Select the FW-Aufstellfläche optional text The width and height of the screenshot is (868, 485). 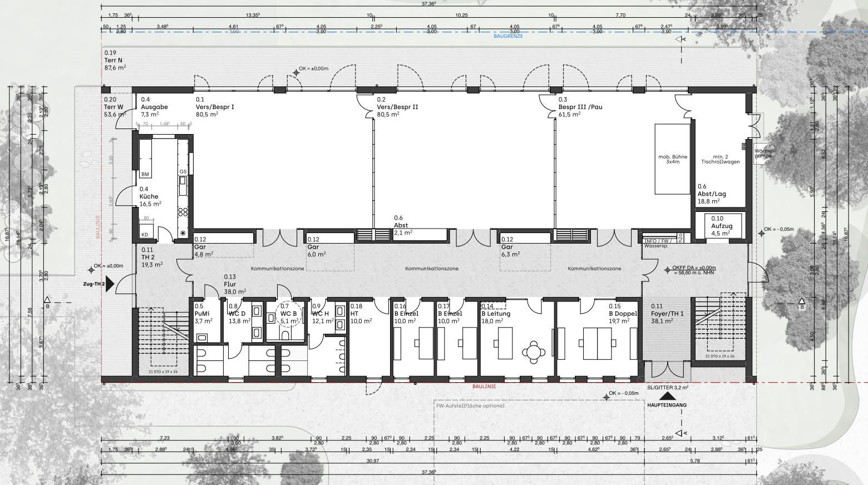[x=470, y=406]
